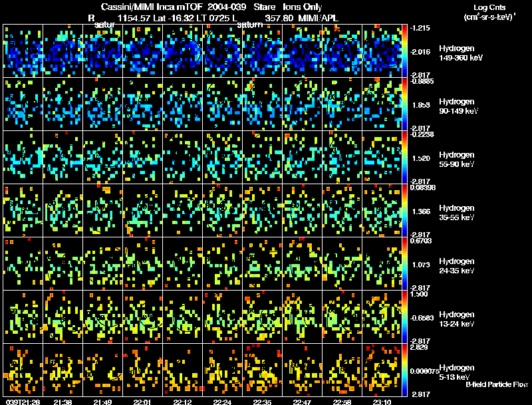The image size is (532, 405).
Task: Click the -2.016 colorbar value
Action: point(420,52)
